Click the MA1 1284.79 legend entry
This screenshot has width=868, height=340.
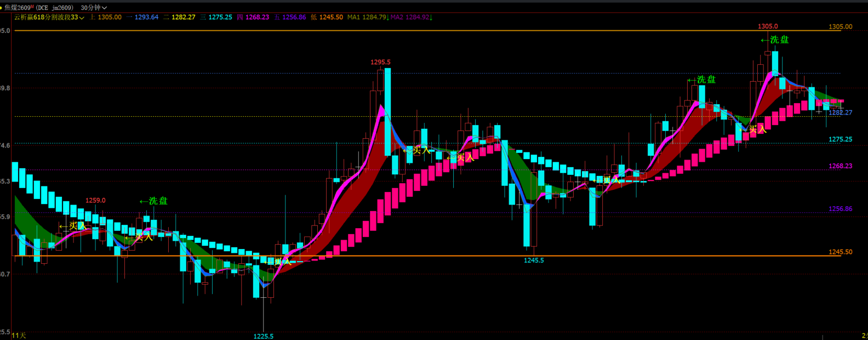tap(368, 18)
